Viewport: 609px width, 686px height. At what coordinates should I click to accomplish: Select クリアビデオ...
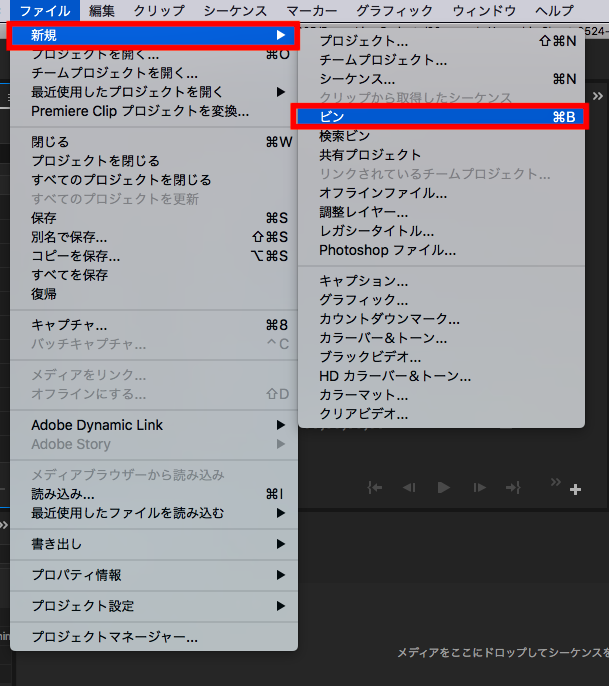[441, 413]
